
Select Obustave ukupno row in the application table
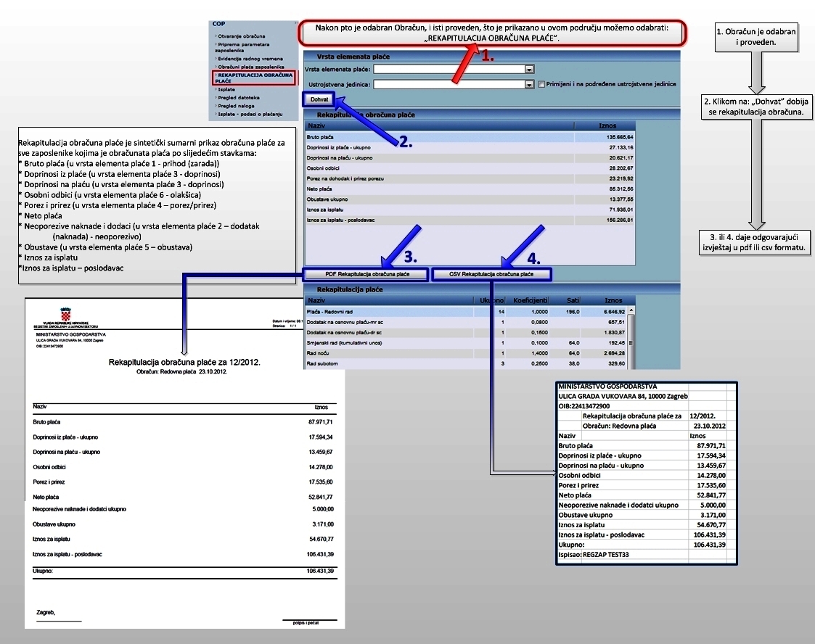pos(470,199)
